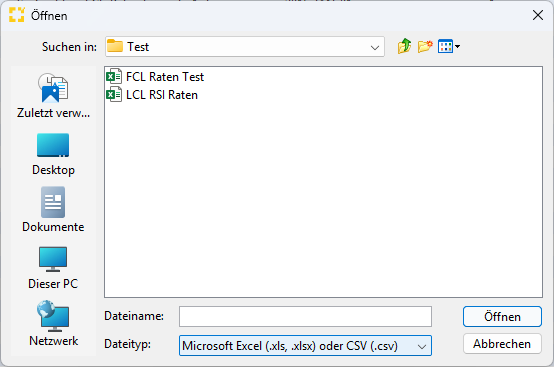Open Zuletzt verwendet location
This screenshot has height=367, width=554.
[53, 95]
